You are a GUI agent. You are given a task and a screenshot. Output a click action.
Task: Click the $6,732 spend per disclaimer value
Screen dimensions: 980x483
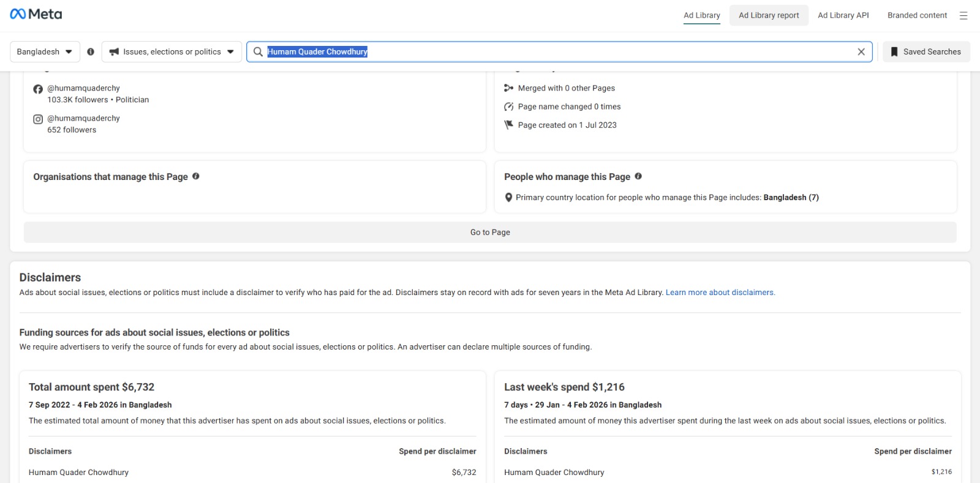coord(464,473)
